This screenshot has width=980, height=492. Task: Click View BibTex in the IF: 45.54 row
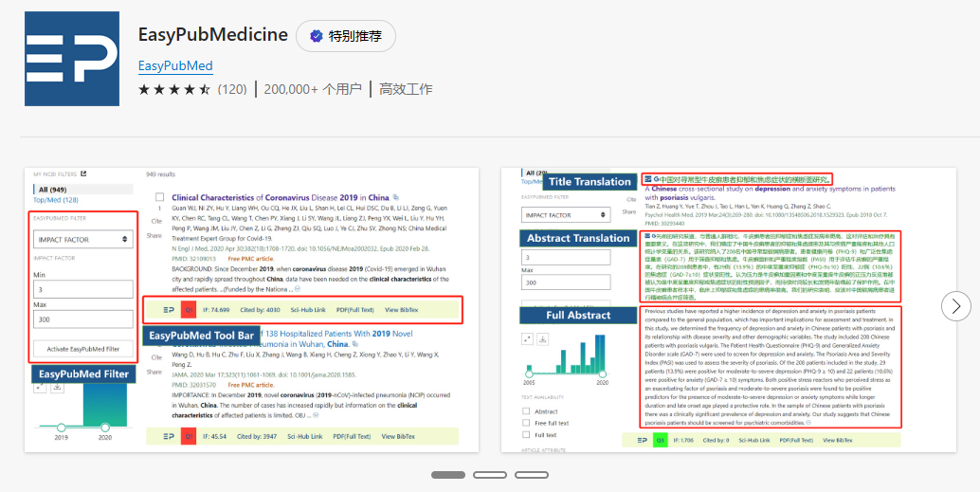tap(399, 436)
